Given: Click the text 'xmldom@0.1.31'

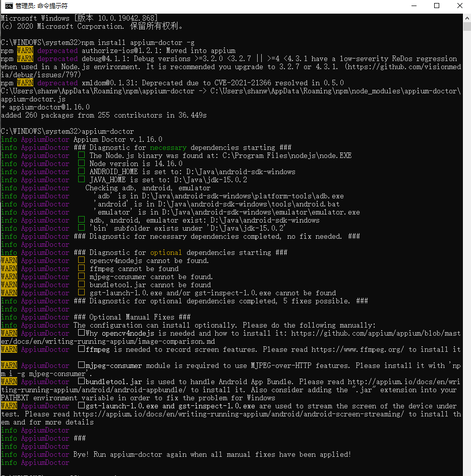Looking at the screenshot, I should point(108,83).
